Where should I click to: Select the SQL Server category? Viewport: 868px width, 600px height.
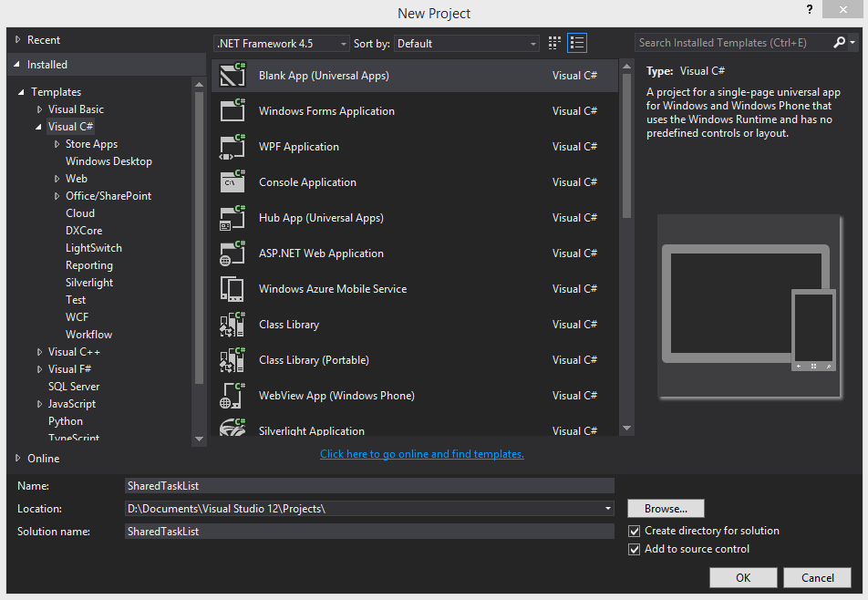[x=74, y=387]
